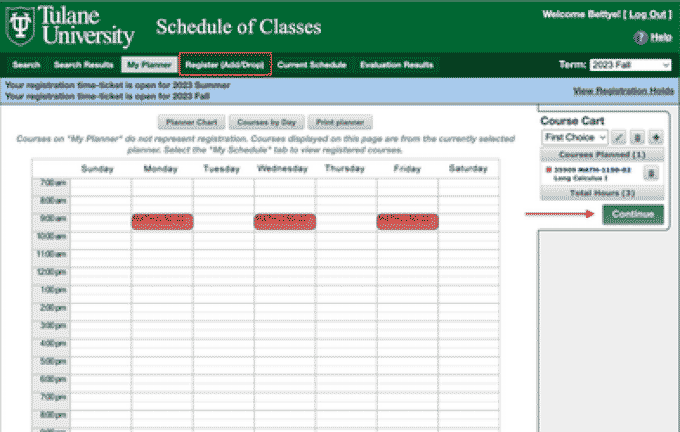The width and height of the screenshot is (680, 432).
Task: Click the Tuesday column header
Action: pos(222,169)
